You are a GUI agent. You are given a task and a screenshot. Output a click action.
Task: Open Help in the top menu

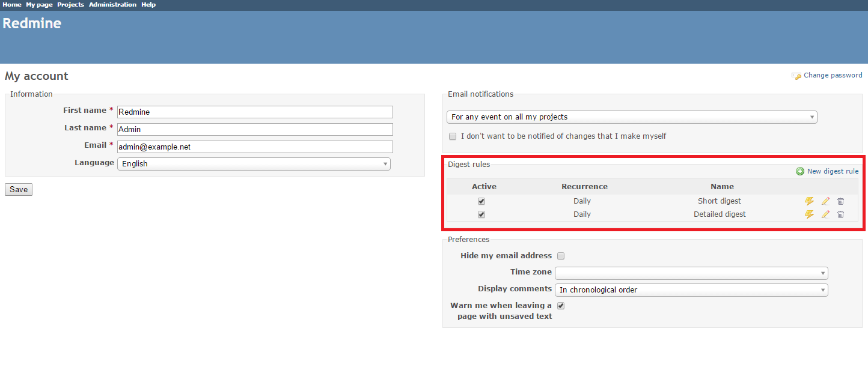[148, 5]
